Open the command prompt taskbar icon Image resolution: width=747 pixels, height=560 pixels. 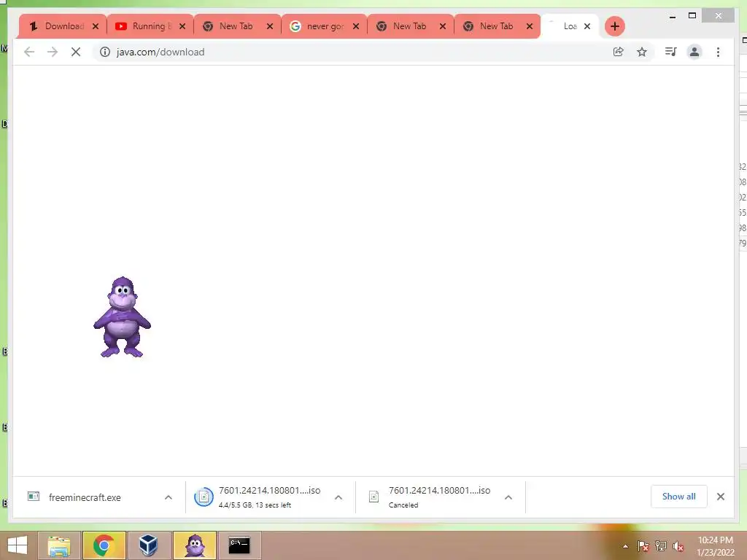click(x=239, y=545)
